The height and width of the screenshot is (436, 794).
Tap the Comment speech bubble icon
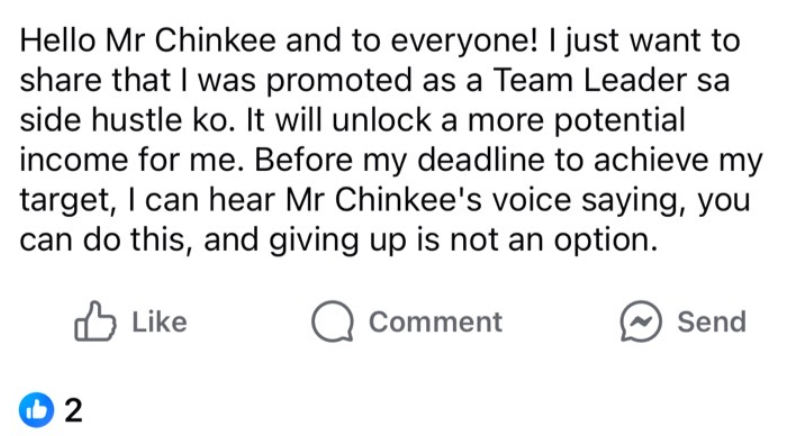tap(332, 322)
